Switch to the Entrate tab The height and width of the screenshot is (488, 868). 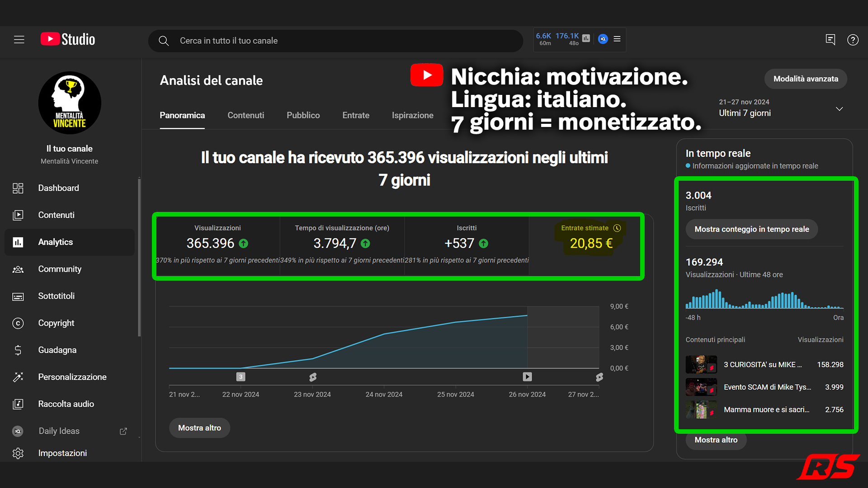[356, 115]
